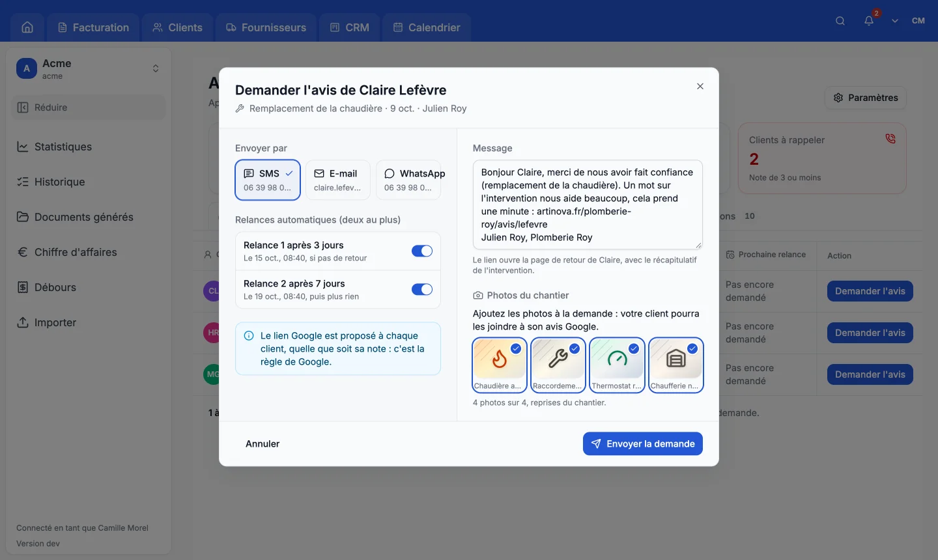This screenshot has width=938, height=560.
Task: Expand the Acme workspace switcher
Action: [x=156, y=68]
